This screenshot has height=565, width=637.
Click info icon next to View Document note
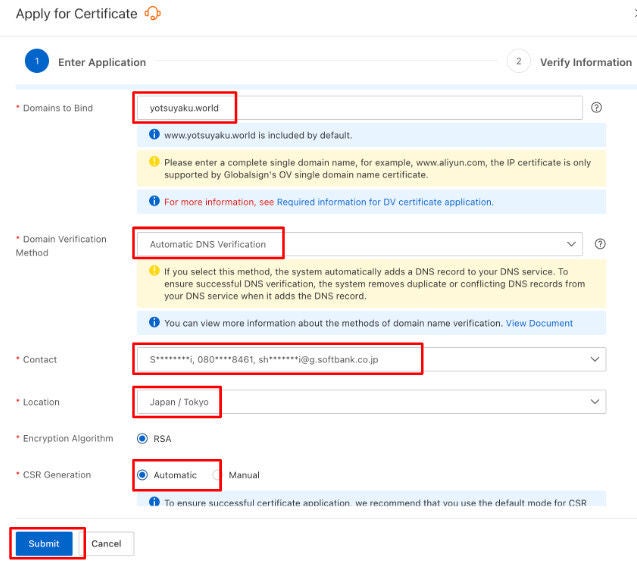click(x=154, y=323)
